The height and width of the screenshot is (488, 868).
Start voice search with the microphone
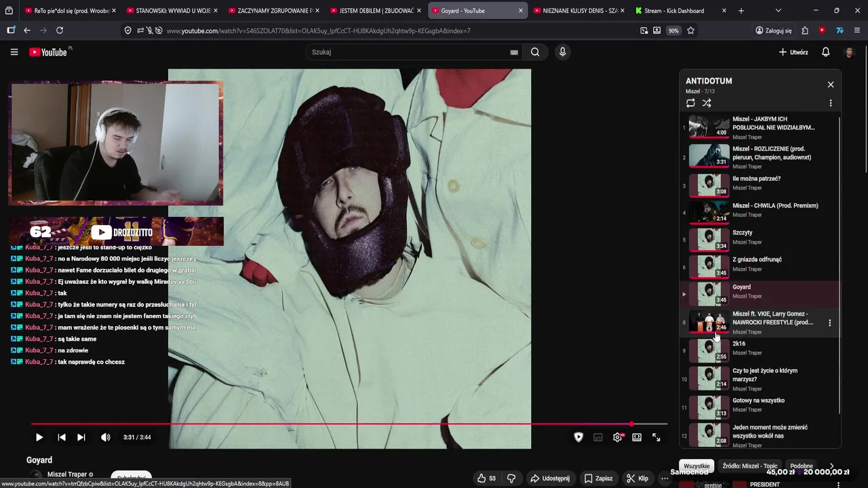tap(562, 52)
